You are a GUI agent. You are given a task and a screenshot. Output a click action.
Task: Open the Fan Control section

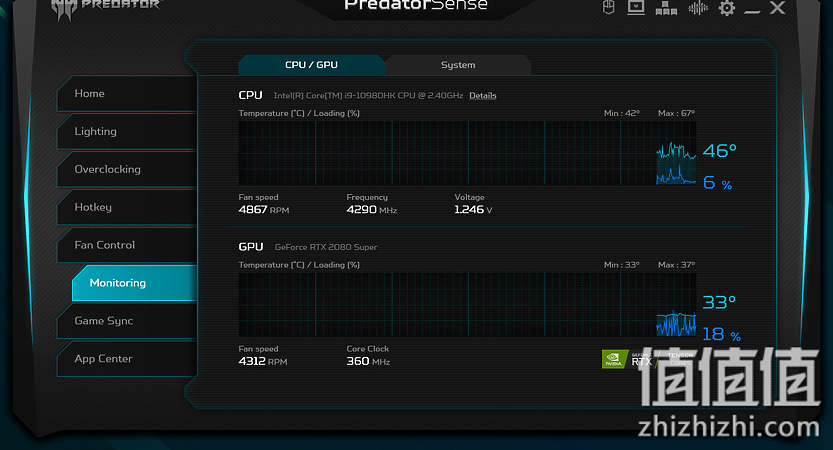[x=127, y=245]
